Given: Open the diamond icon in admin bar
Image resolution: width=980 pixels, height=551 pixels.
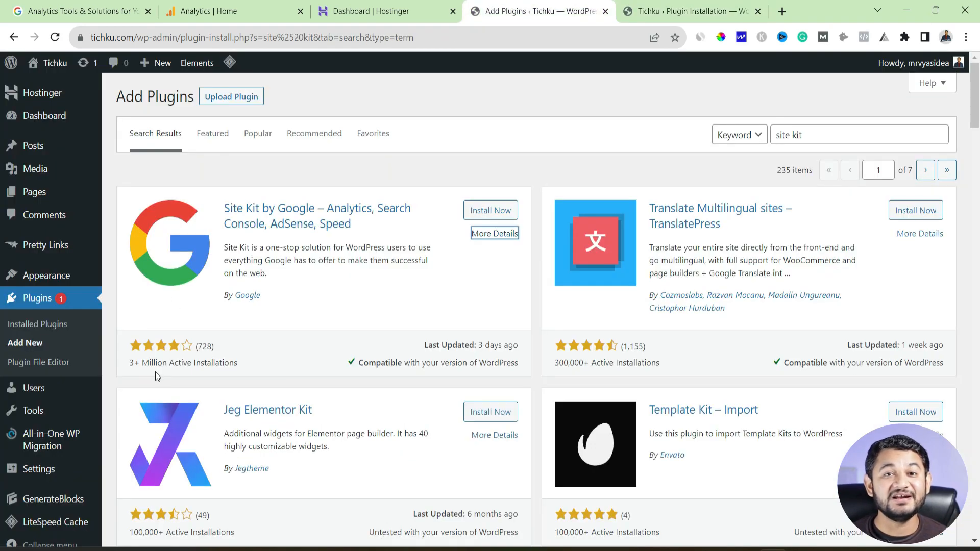Looking at the screenshot, I should [230, 62].
